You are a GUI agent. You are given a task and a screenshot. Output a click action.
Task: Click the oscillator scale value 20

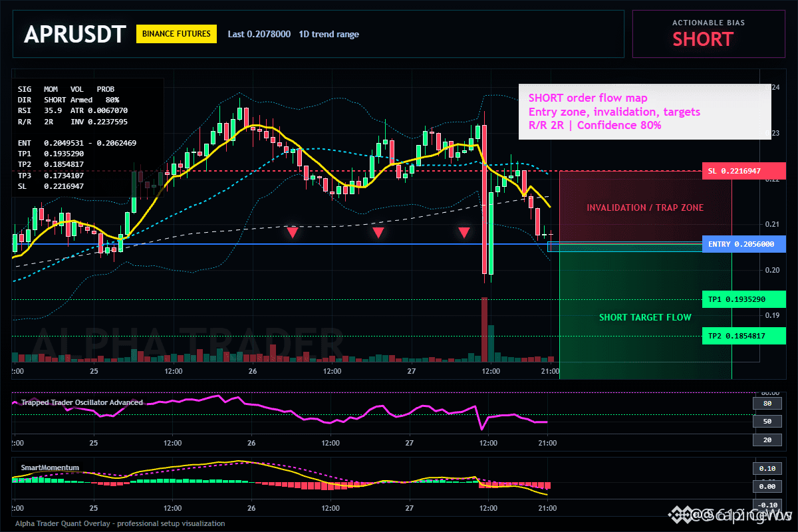tap(767, 440)
